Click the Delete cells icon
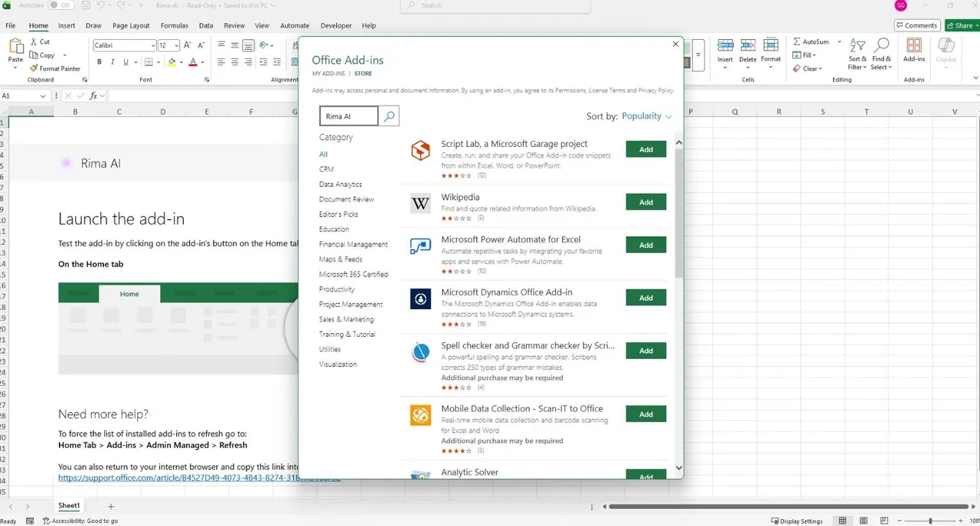980x526 pixels. click(748, 46)
